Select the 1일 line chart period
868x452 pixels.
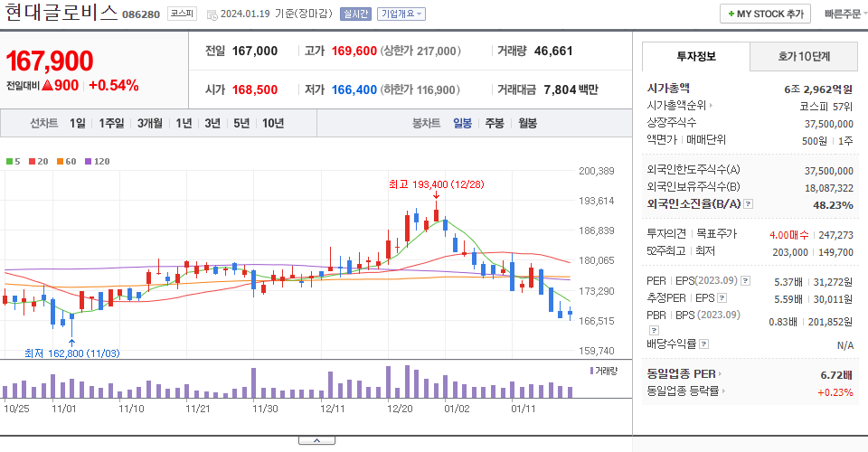click(x=78, y=123)
